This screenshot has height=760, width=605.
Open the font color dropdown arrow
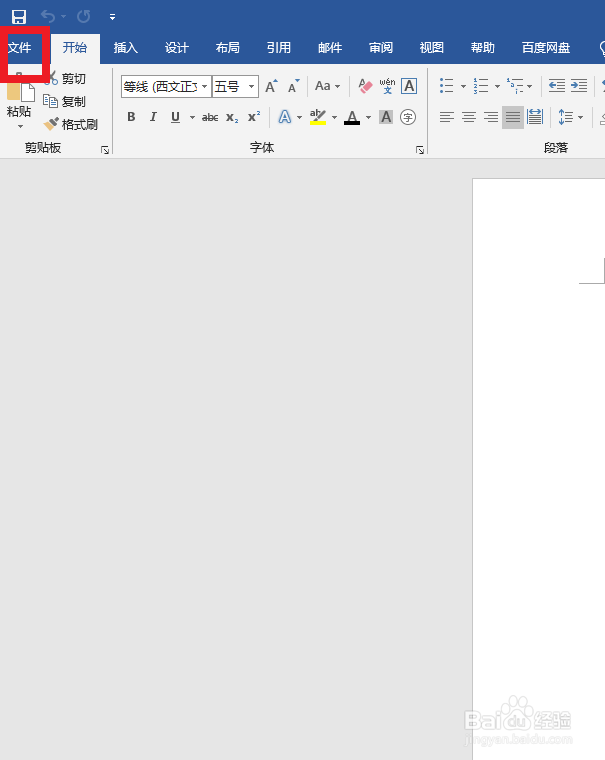coord(368,117)
